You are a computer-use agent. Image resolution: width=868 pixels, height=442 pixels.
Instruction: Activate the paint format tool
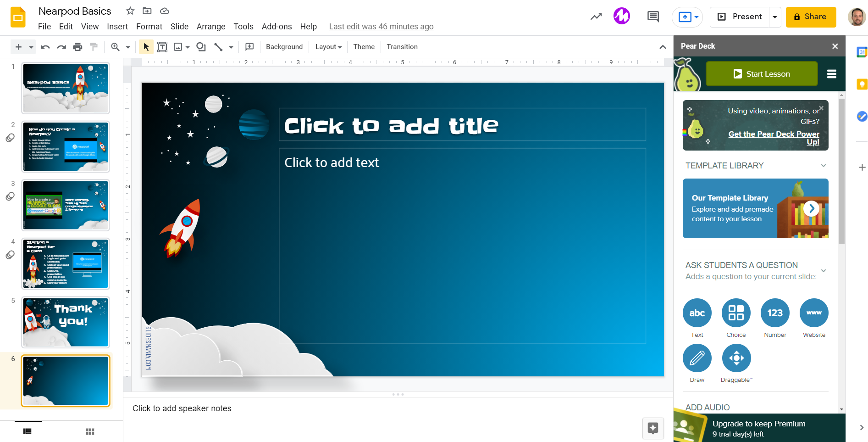click(94, 47)
